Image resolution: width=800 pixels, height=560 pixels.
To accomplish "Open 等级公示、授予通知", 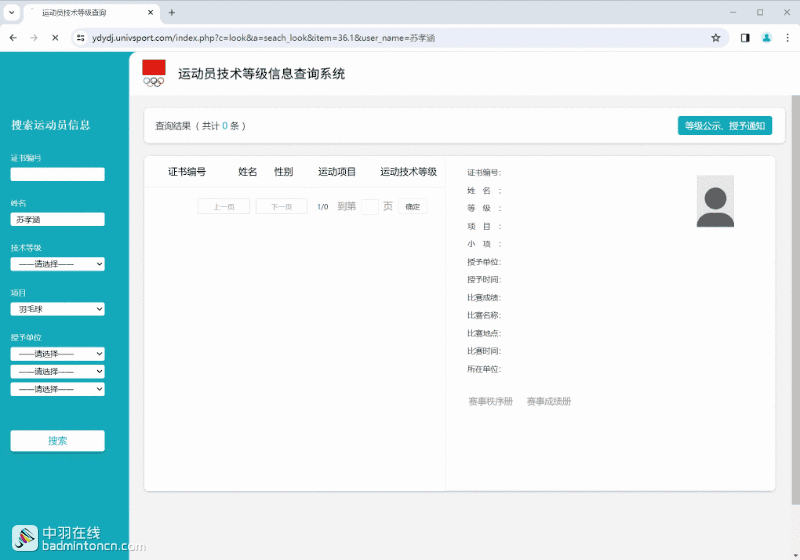I will (724, 125).
